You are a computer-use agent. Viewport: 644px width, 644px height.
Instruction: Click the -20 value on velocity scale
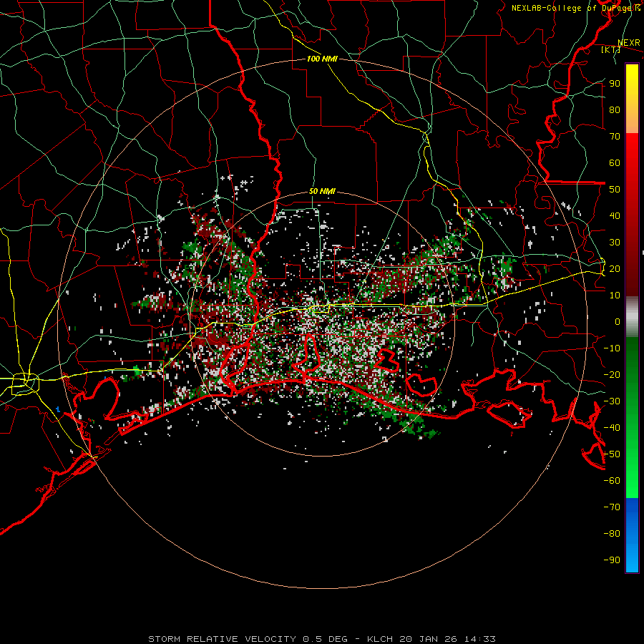click(612, 375)
